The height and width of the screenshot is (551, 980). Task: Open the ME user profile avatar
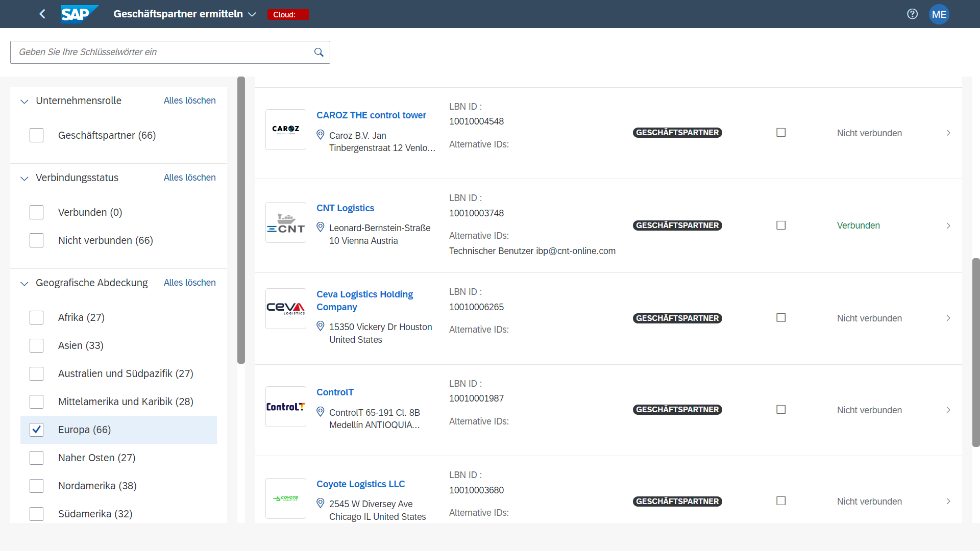click(939, 14)
